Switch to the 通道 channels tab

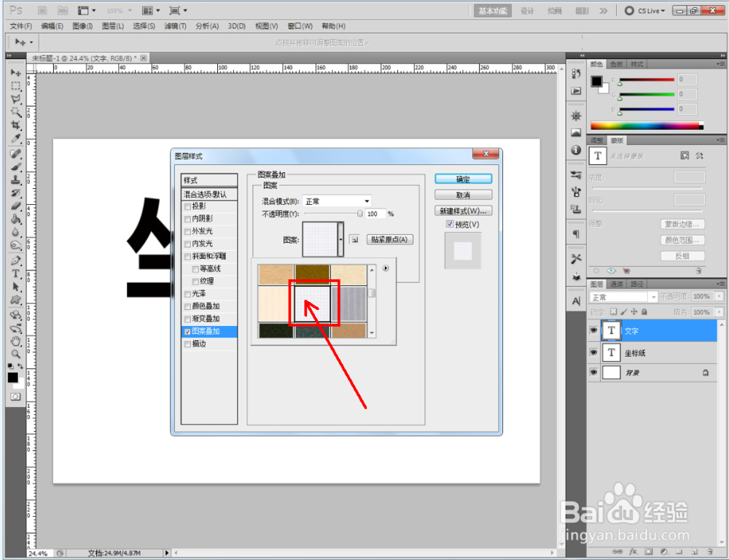pos(616,284)
